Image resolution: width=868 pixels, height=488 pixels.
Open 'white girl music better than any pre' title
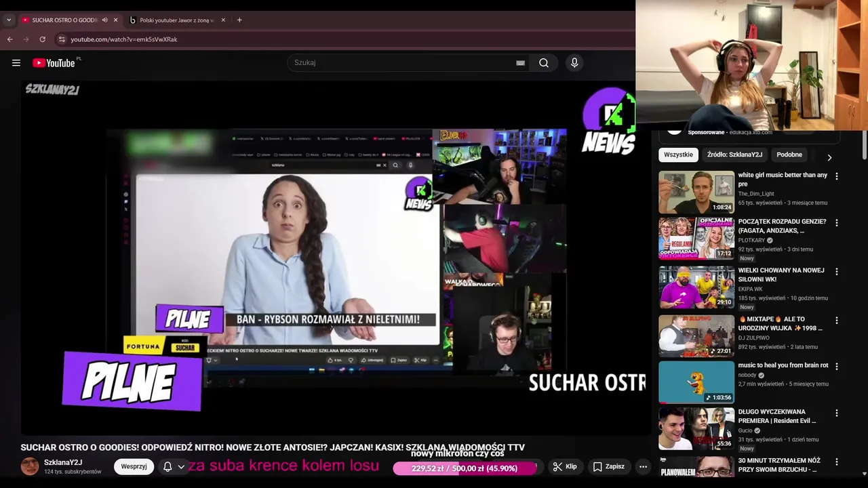click(783, 179)
